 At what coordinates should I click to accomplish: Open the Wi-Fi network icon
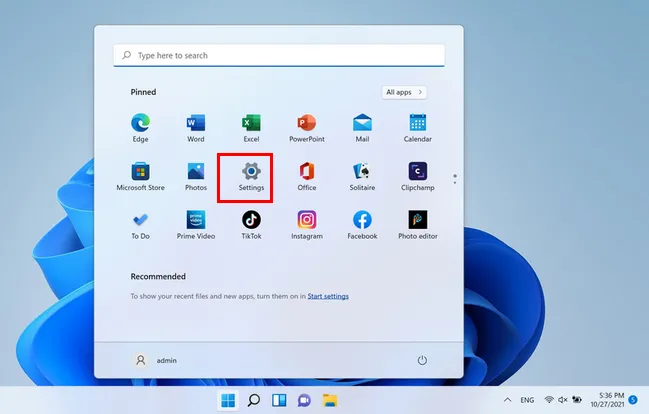(549, 400)
